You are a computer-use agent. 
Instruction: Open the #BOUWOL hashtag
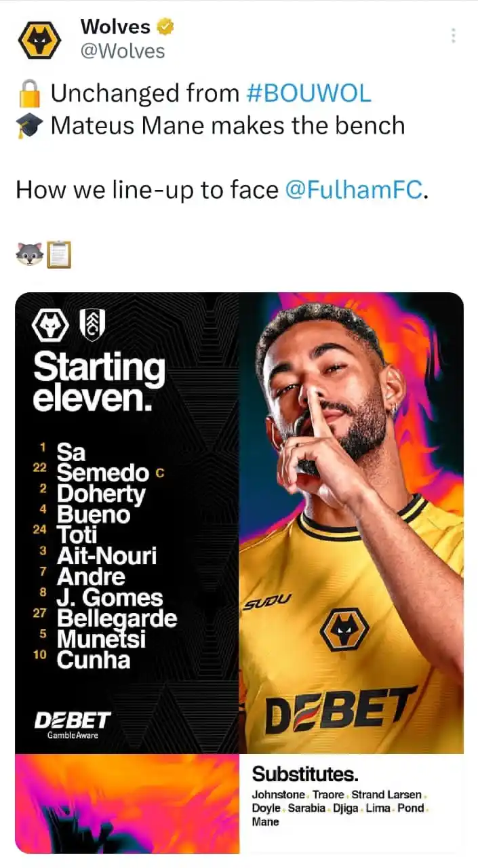point(308,93)
